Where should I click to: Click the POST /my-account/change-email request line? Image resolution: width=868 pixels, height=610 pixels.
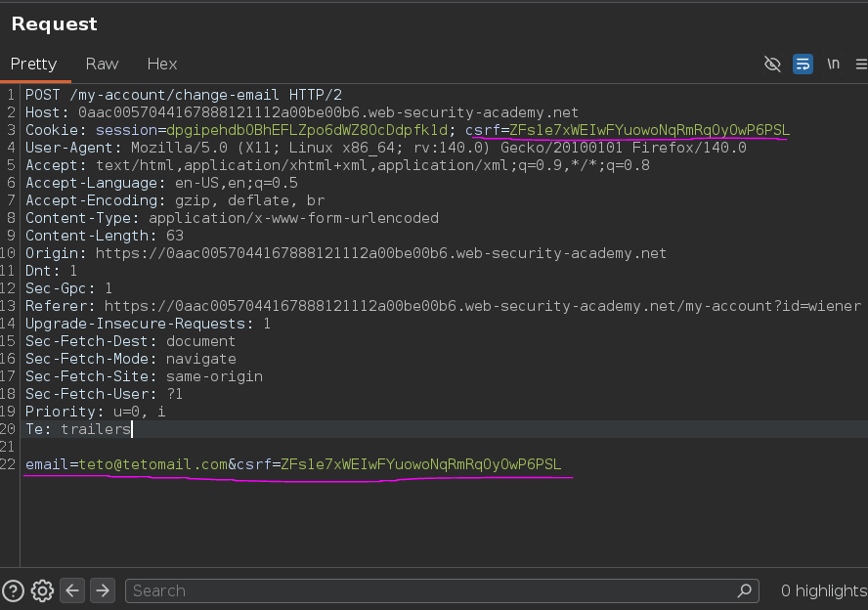tap(184, 95)
